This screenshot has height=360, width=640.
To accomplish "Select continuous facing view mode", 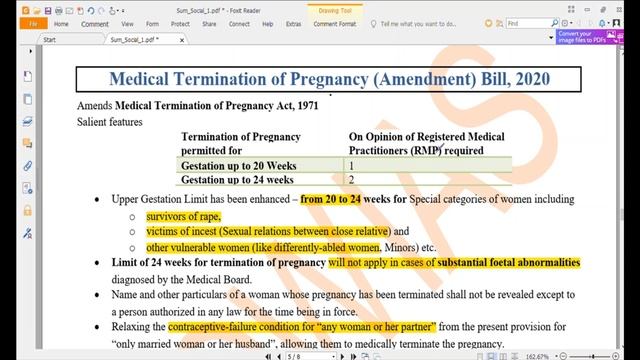I will coord(515,357).
